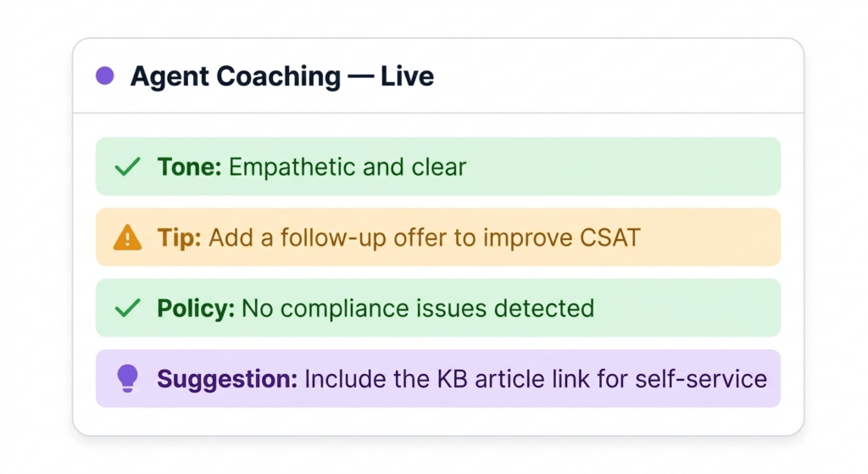Click the 'Empathetic and clear' text

(348, 167)
